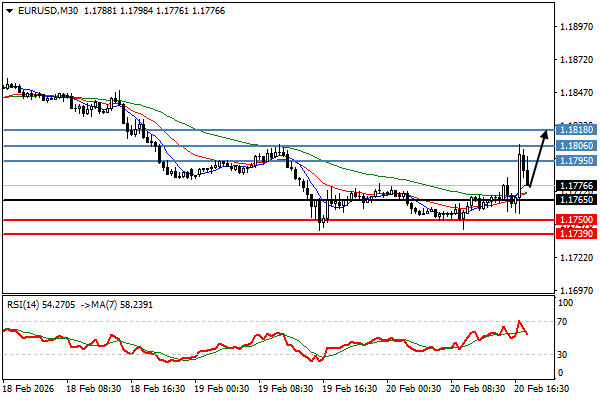The height and width of the screenshot is (400, 600).
Task: Click the 1.17950 blue level price label
Action: pyautogui.click(x=577, y=161)
